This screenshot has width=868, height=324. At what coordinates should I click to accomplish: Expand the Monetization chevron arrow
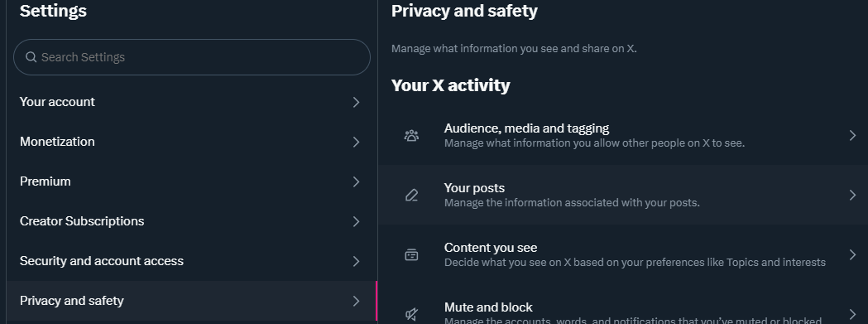tap(357, 142)
